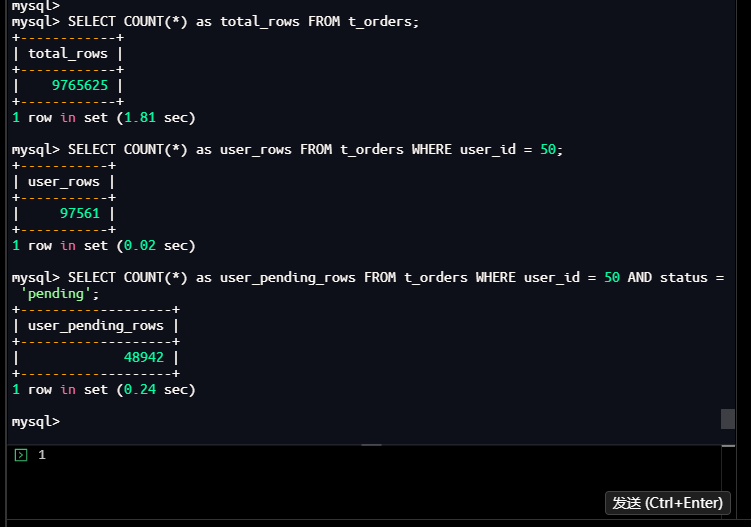The height and width of the screenshot is (527, 751).
Task: Click the 'pending' string literal in last query
Action: pos(56,293)
